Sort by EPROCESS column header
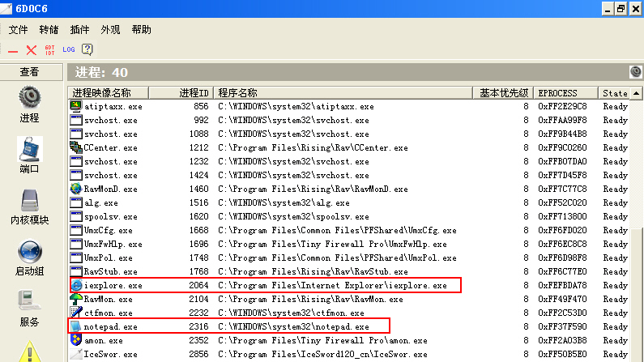 pyautogui.click(x=566, y=93)
